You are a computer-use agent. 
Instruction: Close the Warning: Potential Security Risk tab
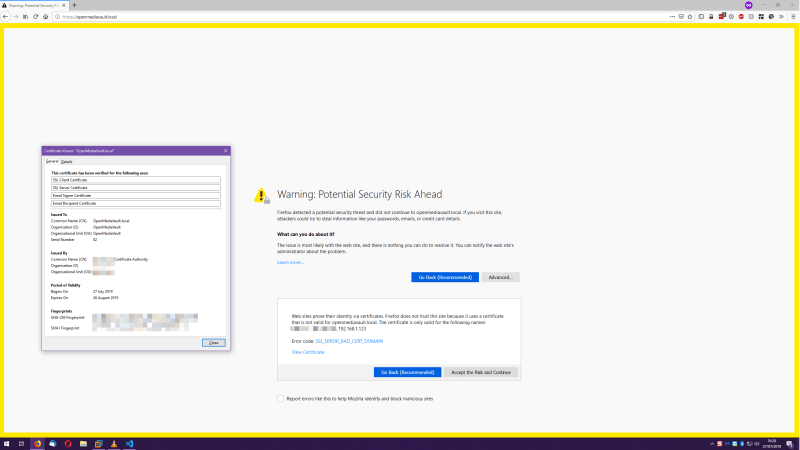pos(63,5)
